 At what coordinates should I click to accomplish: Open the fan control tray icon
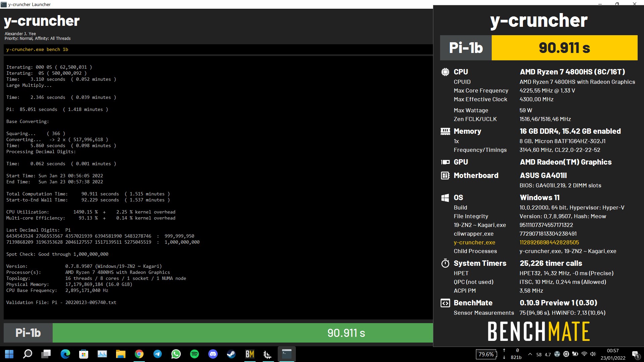point(557,354)
